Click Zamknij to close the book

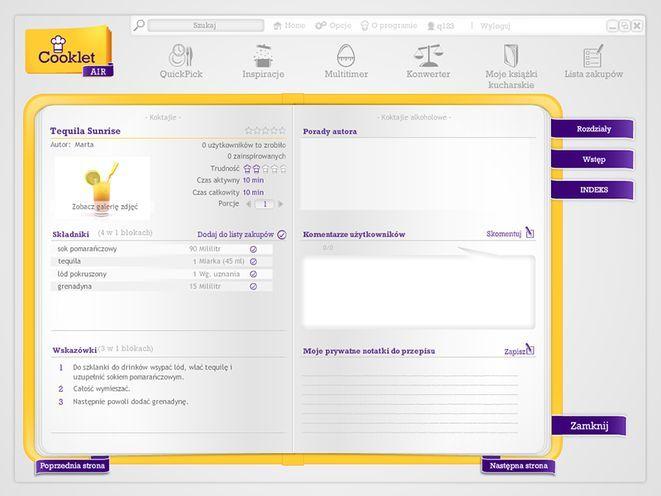[x=589, y=426]
